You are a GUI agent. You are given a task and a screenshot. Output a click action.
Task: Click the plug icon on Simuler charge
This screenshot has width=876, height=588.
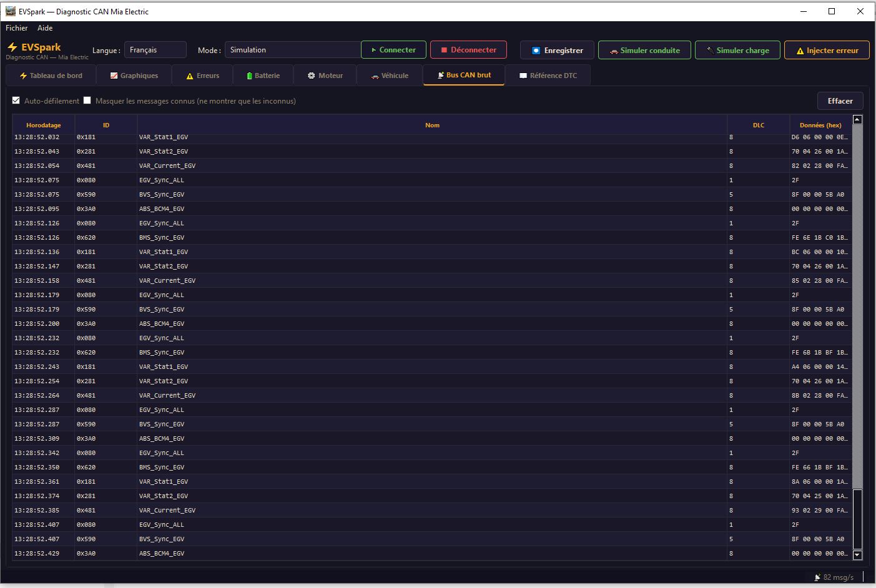click(x=710, y=51)
